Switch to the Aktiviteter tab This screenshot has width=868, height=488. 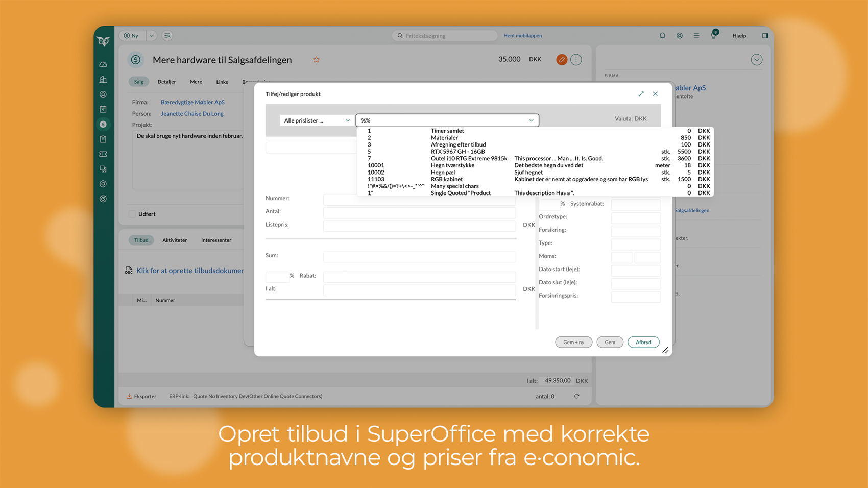coord(175,240)
